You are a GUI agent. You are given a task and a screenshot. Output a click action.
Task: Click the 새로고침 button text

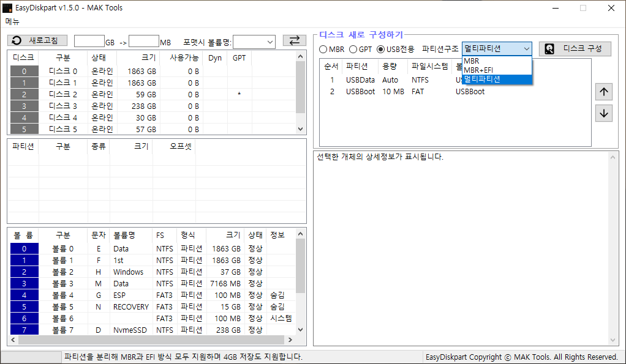43,40
